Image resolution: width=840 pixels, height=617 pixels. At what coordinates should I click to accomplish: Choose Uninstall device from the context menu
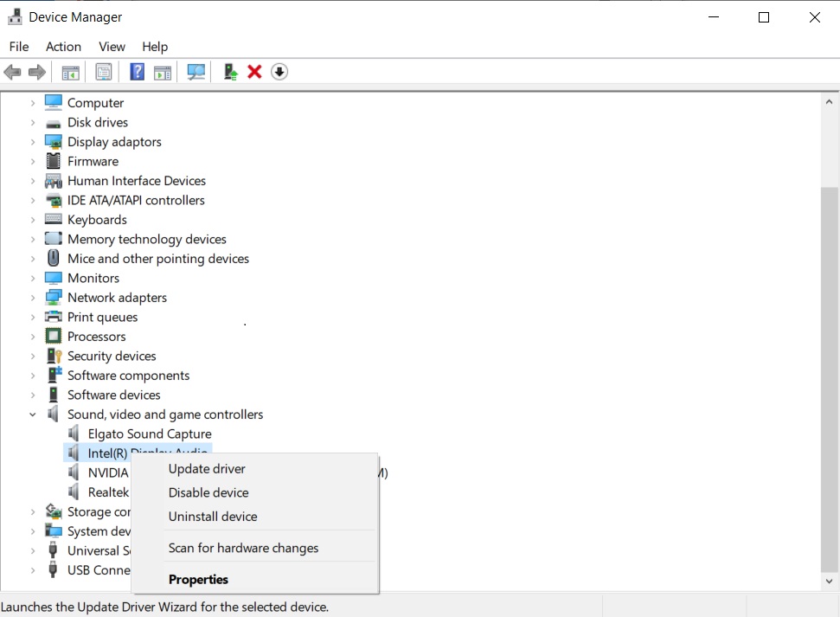[x=213, y=517]
